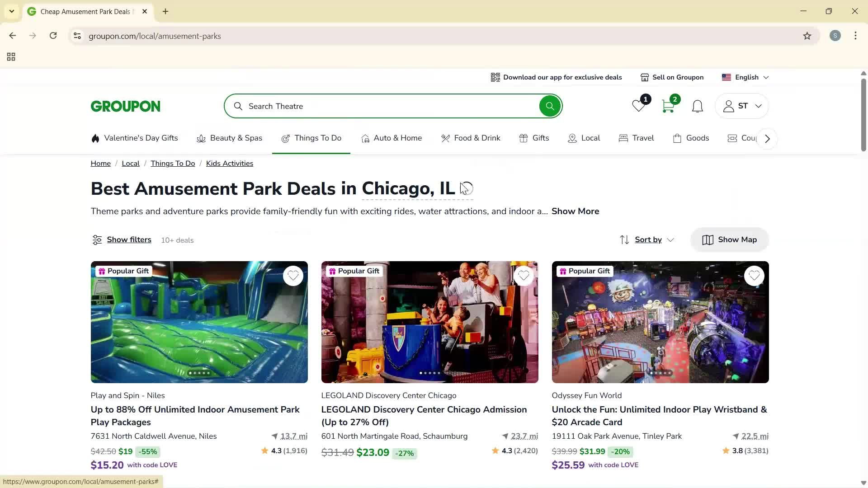
Task: Open the English language dropdown
Action: 745,77
